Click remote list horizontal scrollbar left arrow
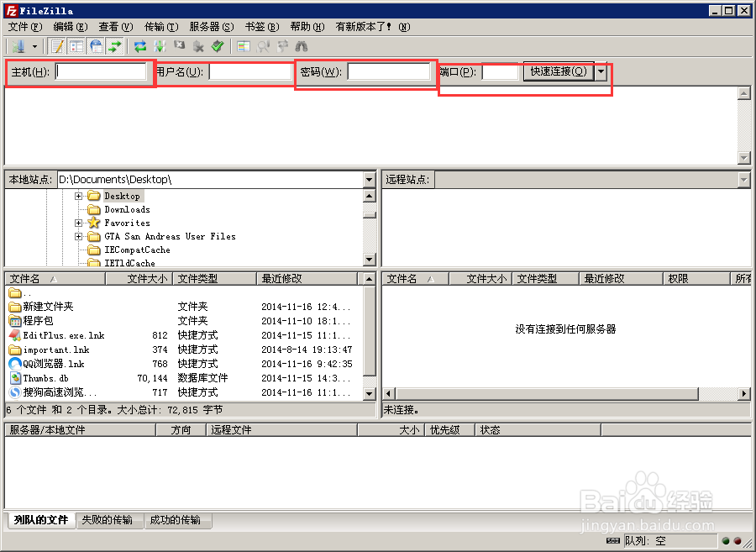 [x=389, y=393]
